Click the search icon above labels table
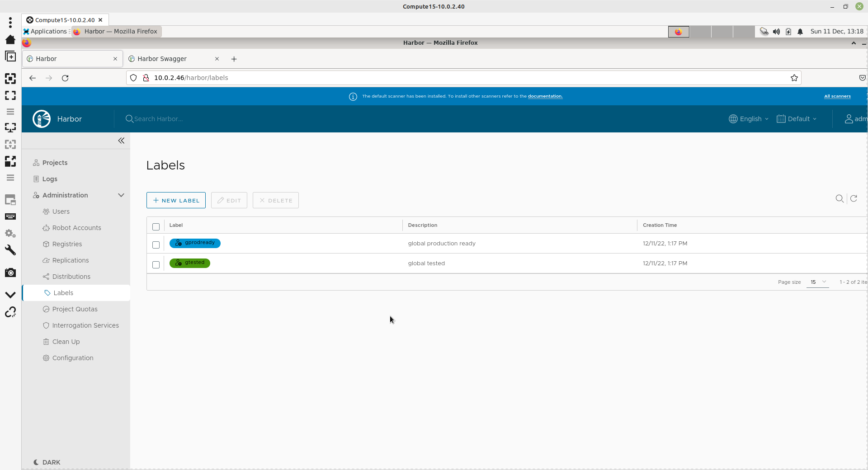 tap(839, 199)
